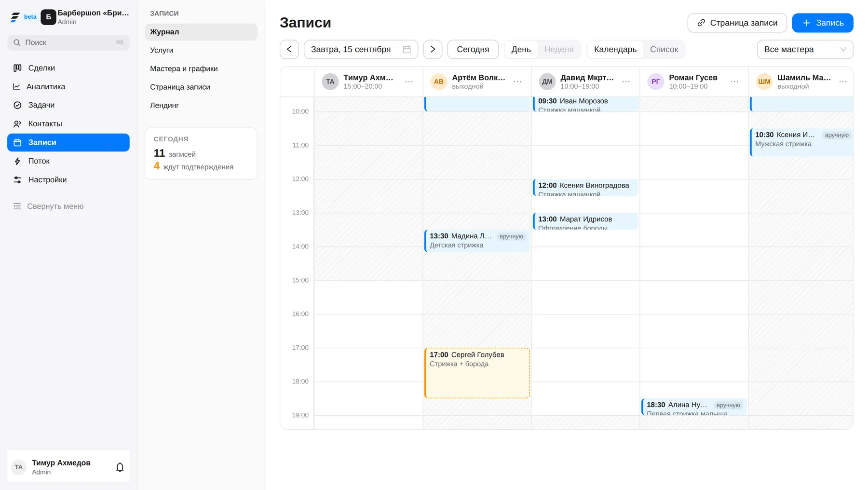Open date picker Завтра, 15 сентября
This screenshot has width=868, height=490.
[x=361, y=49]
